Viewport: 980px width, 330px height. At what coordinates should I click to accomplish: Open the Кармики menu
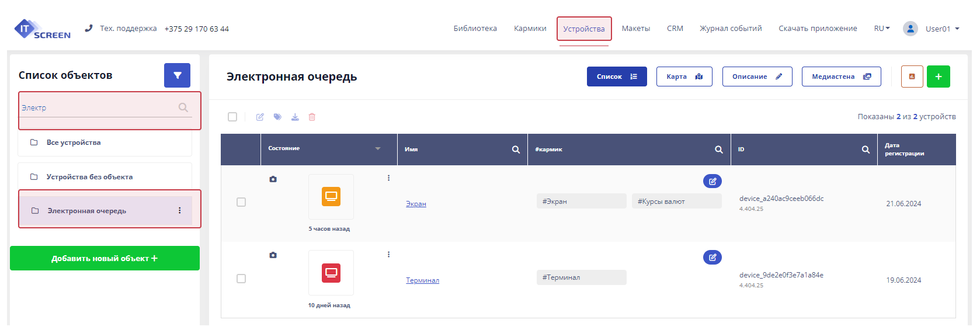click(x=530, y=29)
